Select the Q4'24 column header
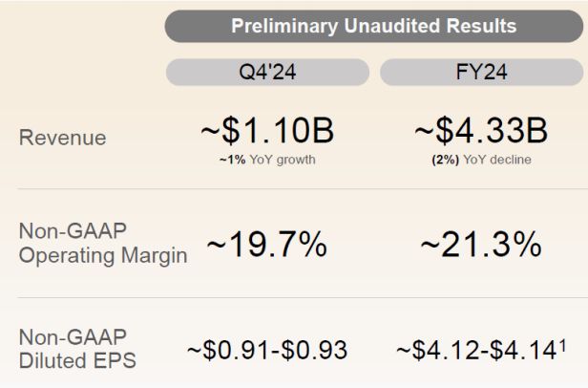 tap(266, 73)
